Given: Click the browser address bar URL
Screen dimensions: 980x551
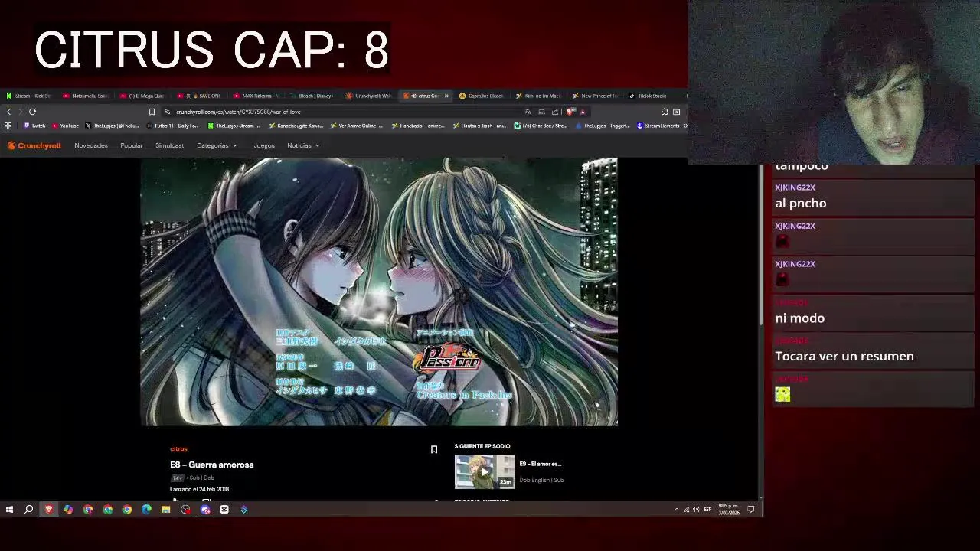Looking at the screenshot, I should point(238,112).
